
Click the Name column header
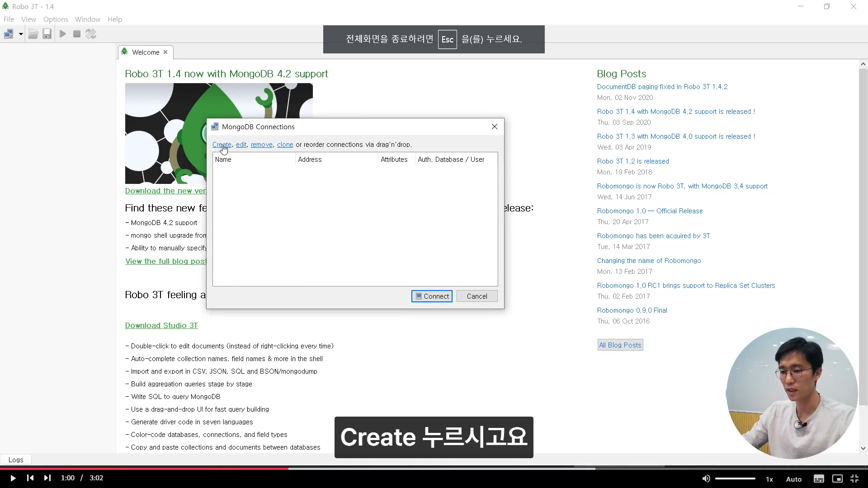point(254,160)
